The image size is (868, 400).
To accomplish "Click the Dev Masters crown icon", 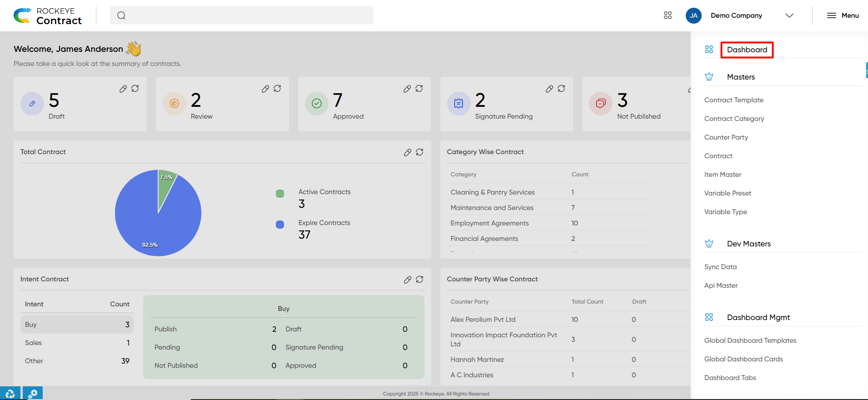I will (709, 244).
